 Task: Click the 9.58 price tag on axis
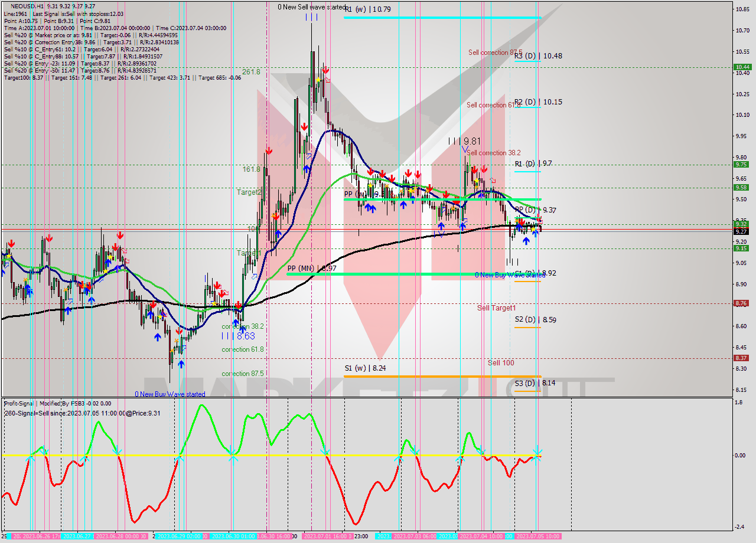pyautogui.click(x=741, y=188)
